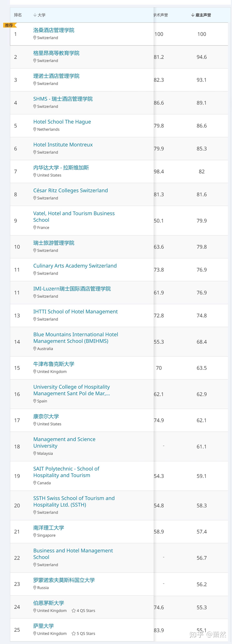Click academic score 83.9
Screen dimensions: 232x644
[159, 630]
